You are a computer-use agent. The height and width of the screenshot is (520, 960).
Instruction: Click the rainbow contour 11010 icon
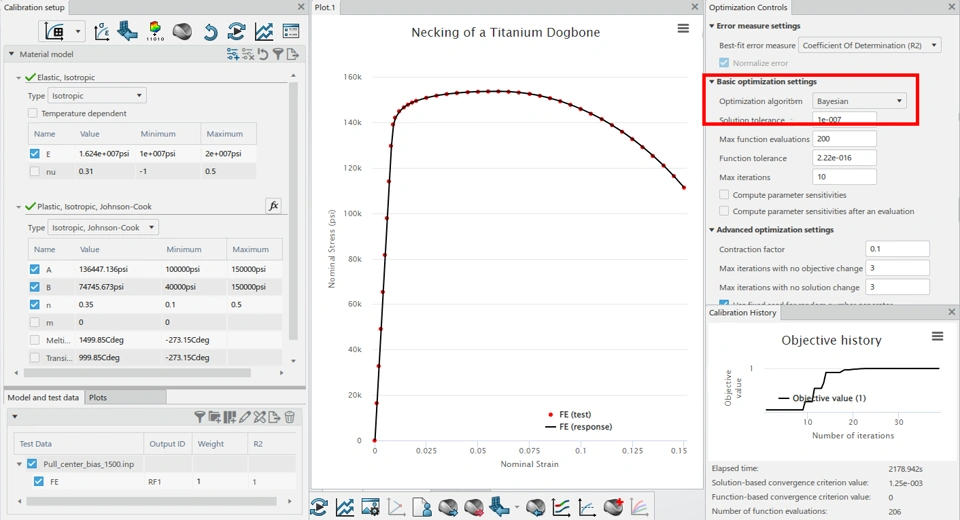[155, 31]
